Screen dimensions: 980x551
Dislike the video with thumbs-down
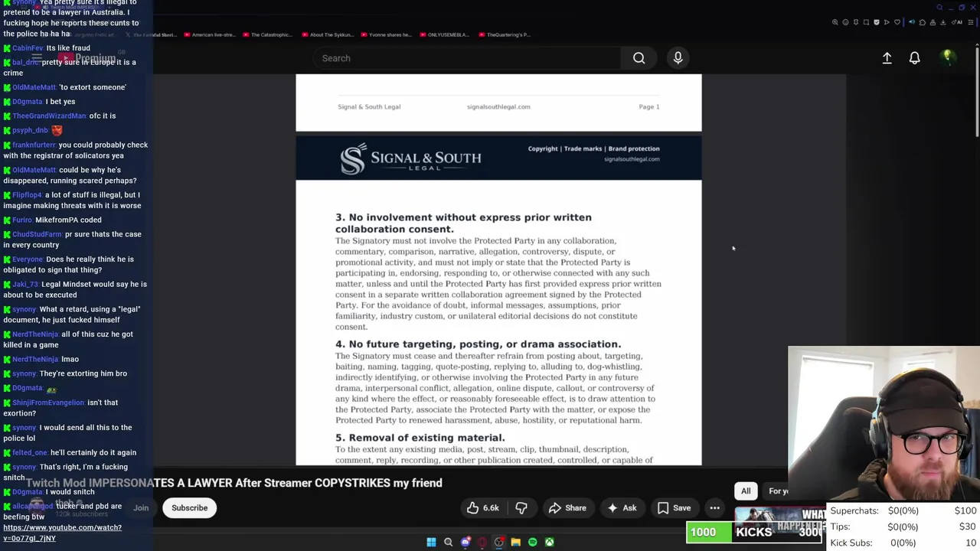(521, 508)
